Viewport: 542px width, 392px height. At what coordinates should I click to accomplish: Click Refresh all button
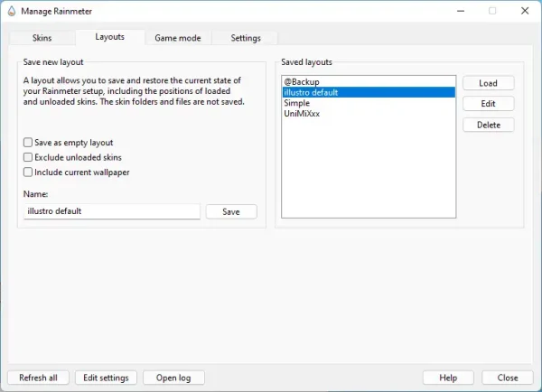tap(38, 378)
